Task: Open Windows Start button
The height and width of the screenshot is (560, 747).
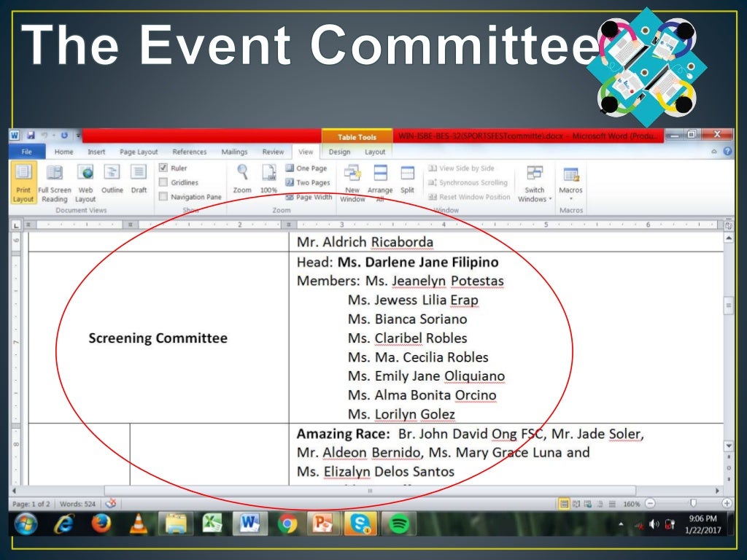Action: coord(26,524)
